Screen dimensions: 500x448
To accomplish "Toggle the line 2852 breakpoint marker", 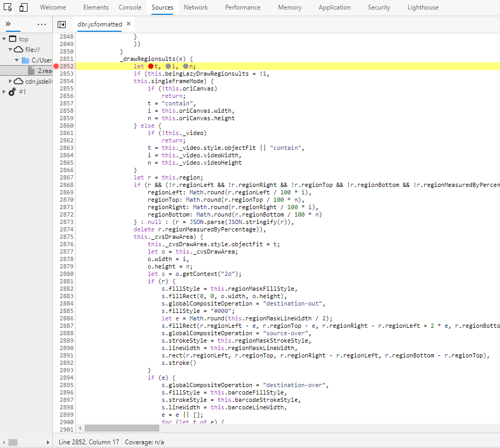I will pos(56,66).
